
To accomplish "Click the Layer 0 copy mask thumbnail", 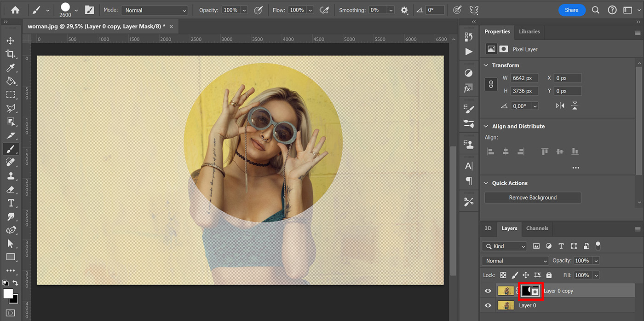I will click(531, 291).
